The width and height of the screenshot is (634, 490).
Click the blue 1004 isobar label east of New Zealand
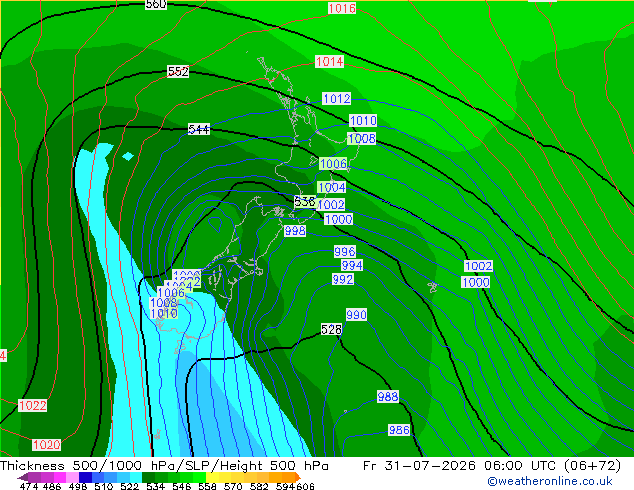(332, 188)
